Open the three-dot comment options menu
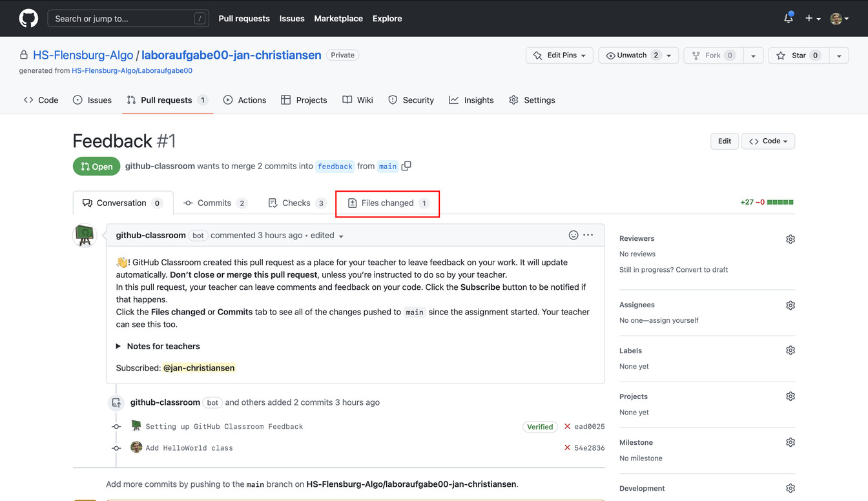The height and width of the screenshot is (501, 868). click(588, 235)
